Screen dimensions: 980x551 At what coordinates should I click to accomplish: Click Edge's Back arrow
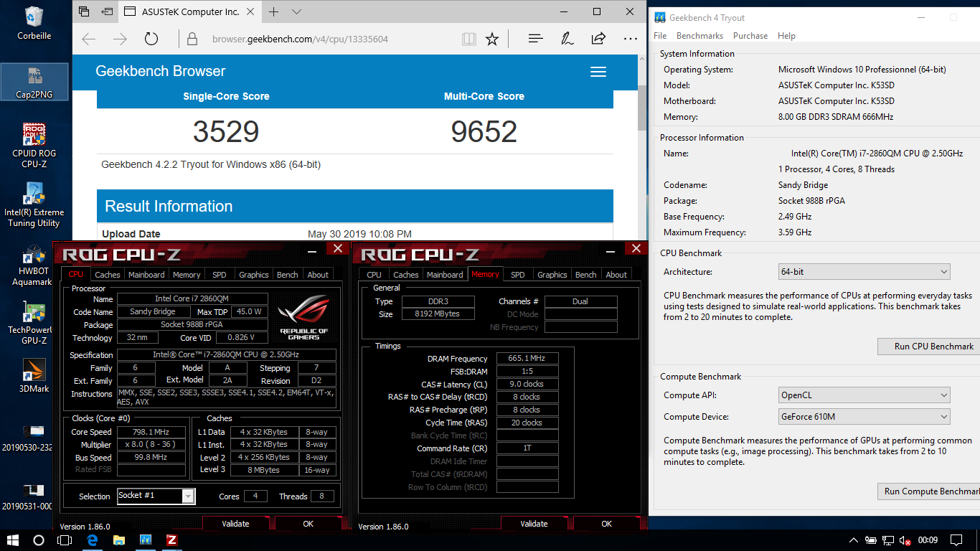pos(89,39)
